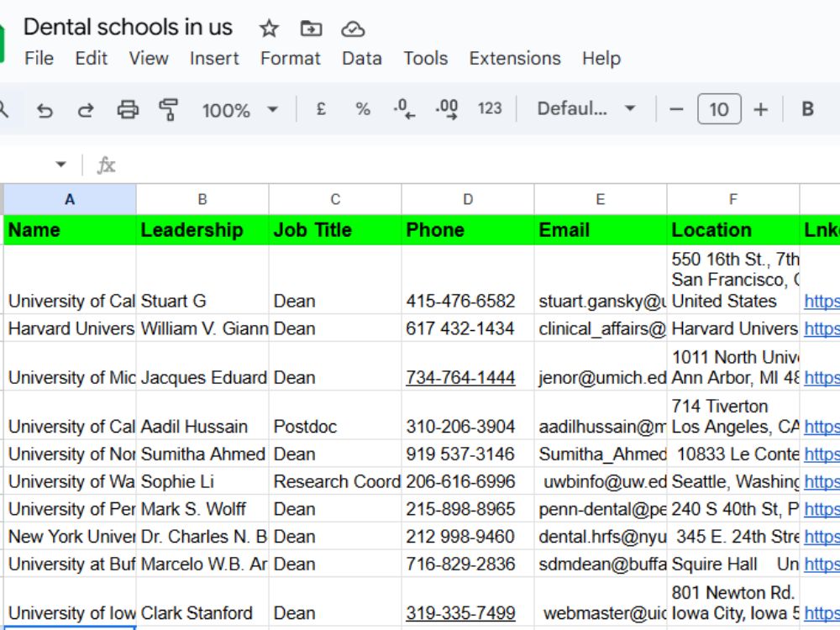Select cell with 212 998-9460

coord(468,536)
